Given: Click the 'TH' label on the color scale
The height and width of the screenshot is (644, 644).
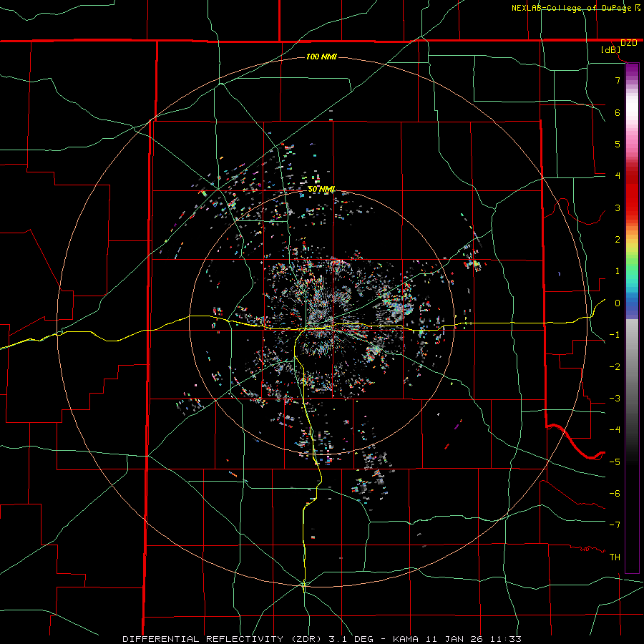Looking at the screenshot, I should pos(615,557).
